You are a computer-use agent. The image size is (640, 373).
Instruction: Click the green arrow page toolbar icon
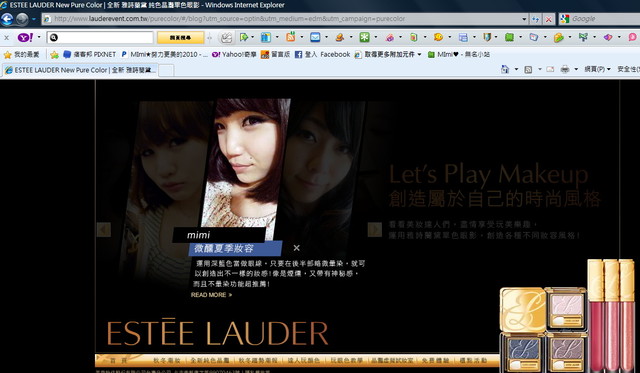tap(244, 38)
